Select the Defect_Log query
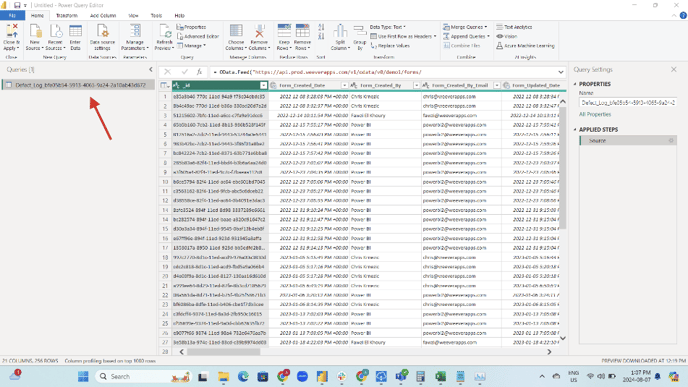688x387 pixels. 78,85
